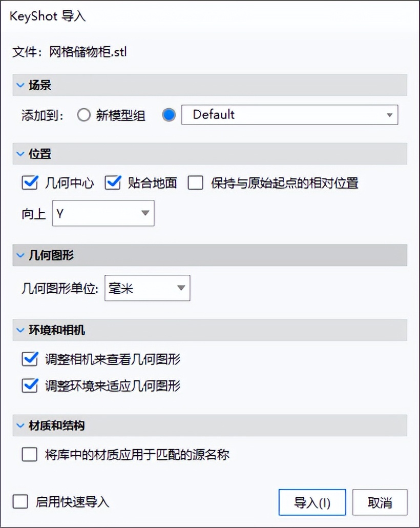Check 将库中的材质应用于匹配的源名称
The width and height of the screenshot is (420, 528).
pos(29,455)
